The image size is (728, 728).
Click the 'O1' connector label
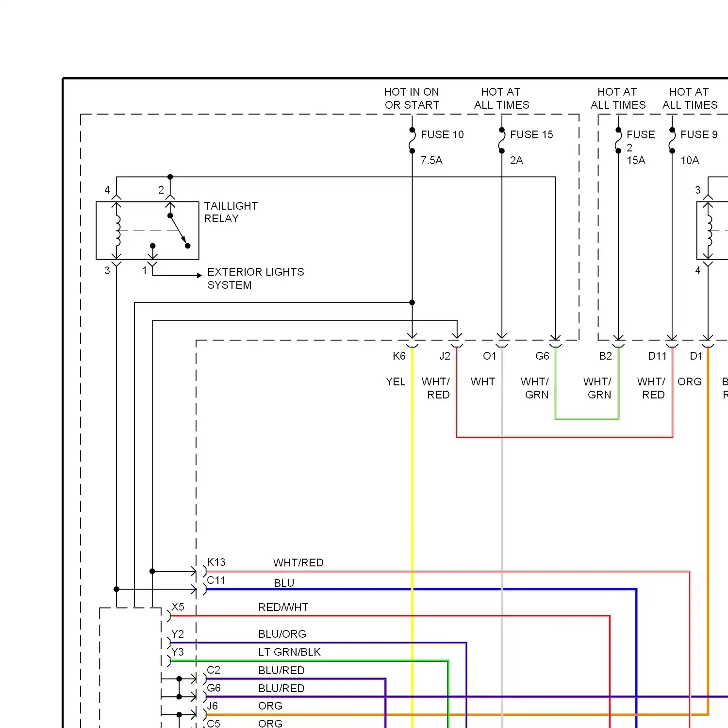[x=490, y=356]
